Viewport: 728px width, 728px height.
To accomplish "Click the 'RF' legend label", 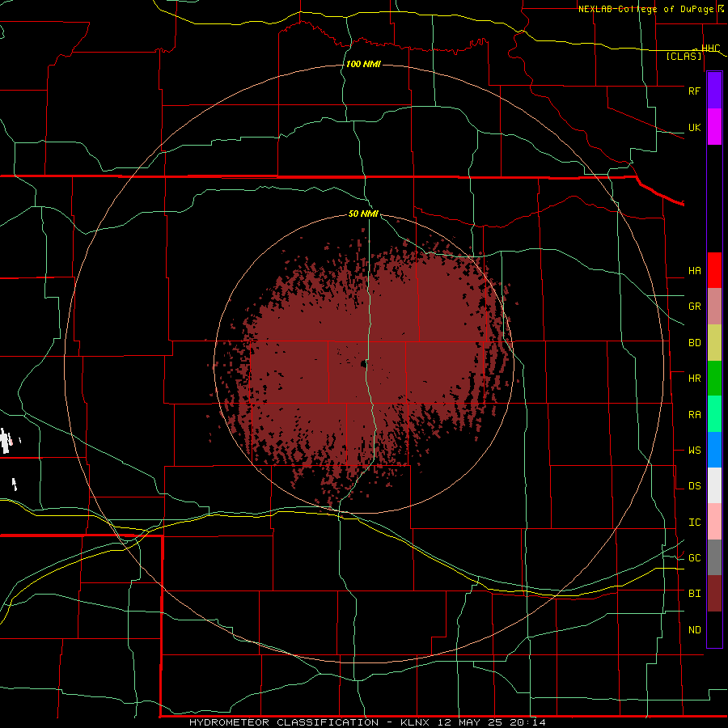I will [694, 91].
